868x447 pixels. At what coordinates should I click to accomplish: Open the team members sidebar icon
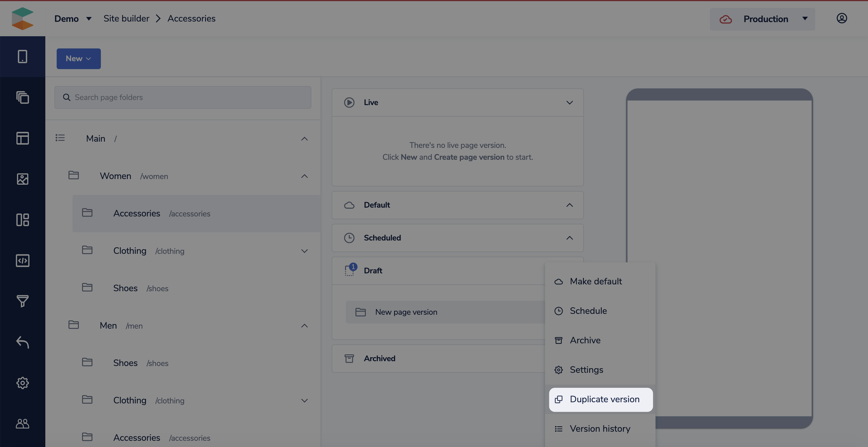click(x=23, y=423)
